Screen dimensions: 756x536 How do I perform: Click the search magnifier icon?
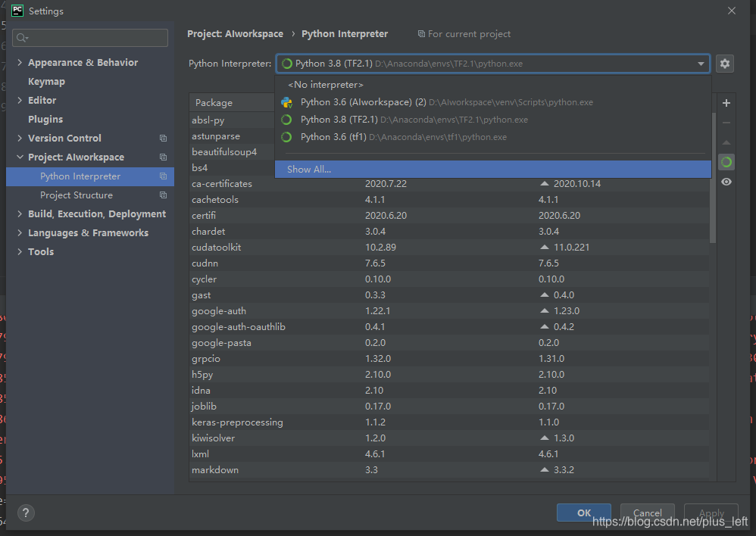point(22,38)
